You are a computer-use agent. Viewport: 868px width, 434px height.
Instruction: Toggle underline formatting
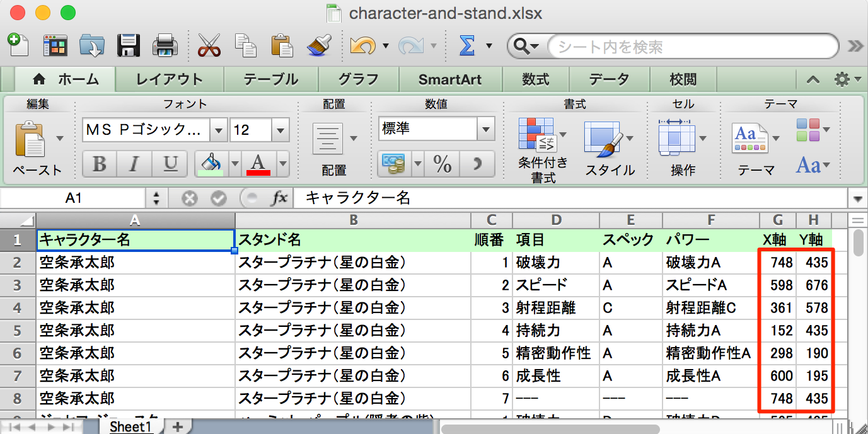(x=170, y=164)
